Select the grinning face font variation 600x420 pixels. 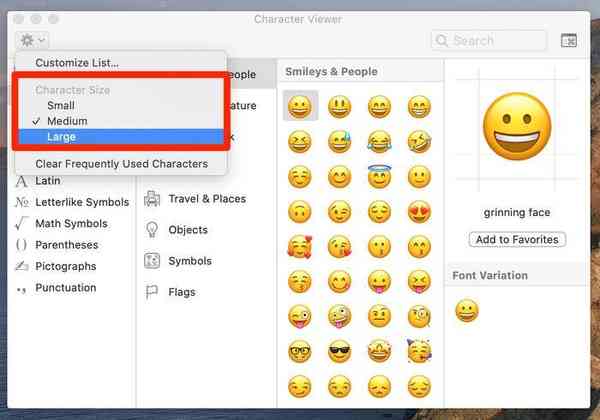[x=467, y=312]
